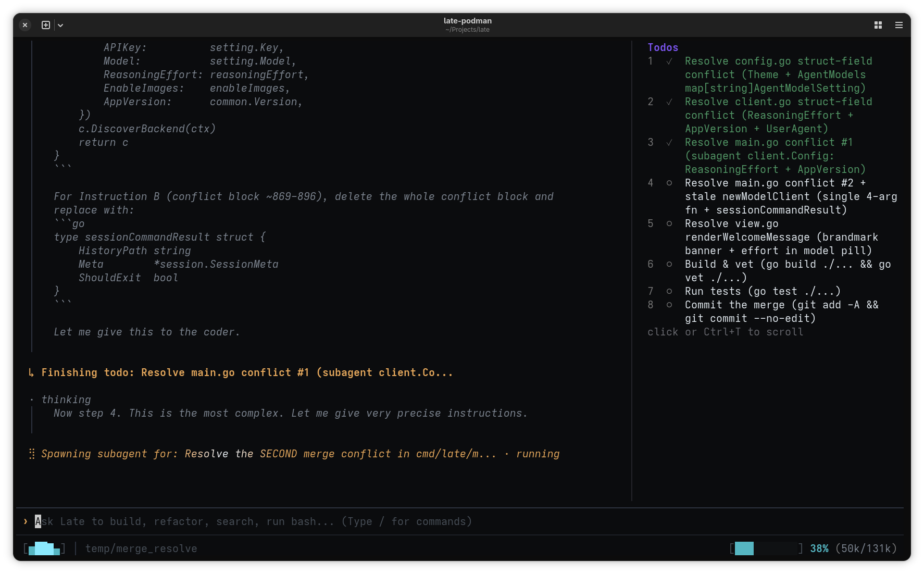Image resolution: width=924 pixels, height=574 pixels.
Task: Click the Todos panel heading
Action: click(x=663, y=47)
